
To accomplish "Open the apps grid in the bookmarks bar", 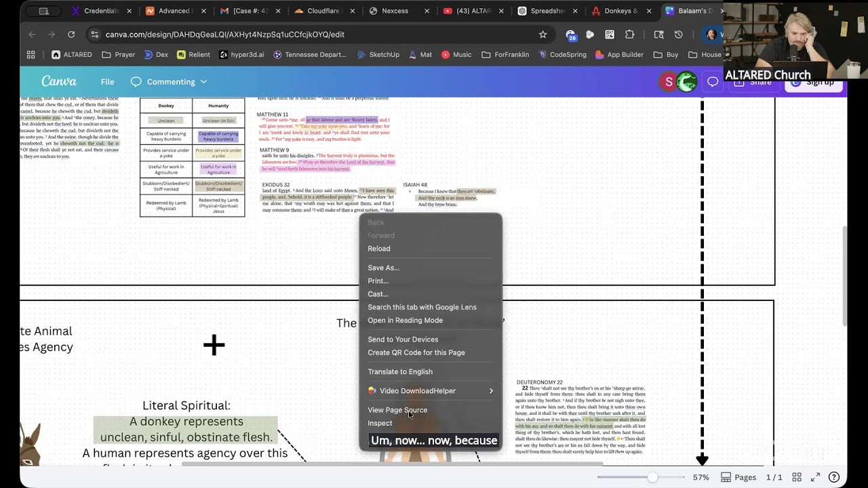I will pos(31,55).
